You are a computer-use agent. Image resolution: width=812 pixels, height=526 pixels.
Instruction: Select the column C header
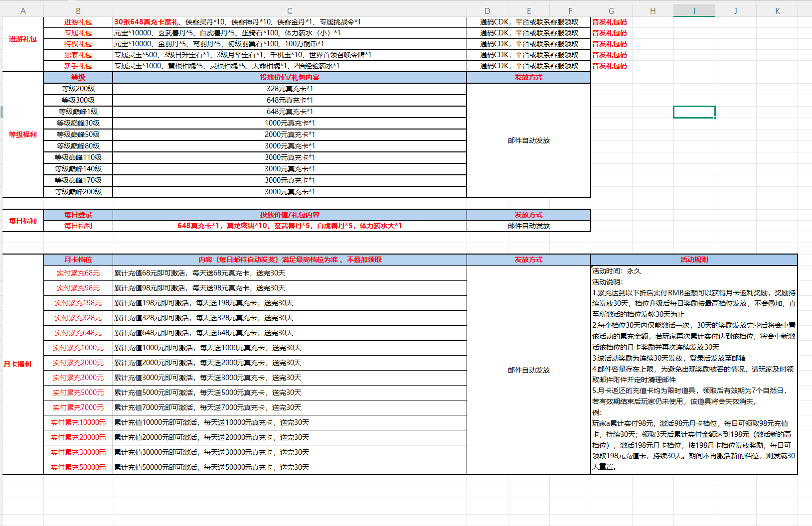pyautogui.click(x=290, y=11)
